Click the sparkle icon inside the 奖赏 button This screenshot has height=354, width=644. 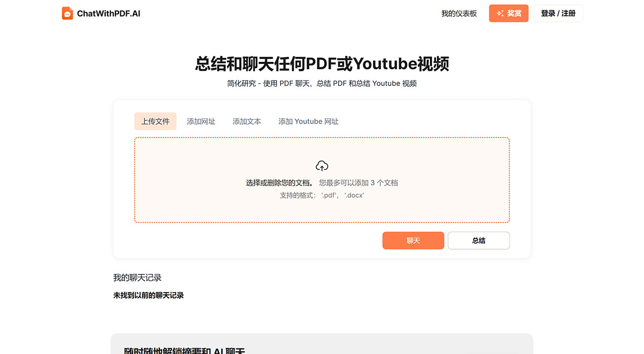pyautogui.click(x=500, y=13)
